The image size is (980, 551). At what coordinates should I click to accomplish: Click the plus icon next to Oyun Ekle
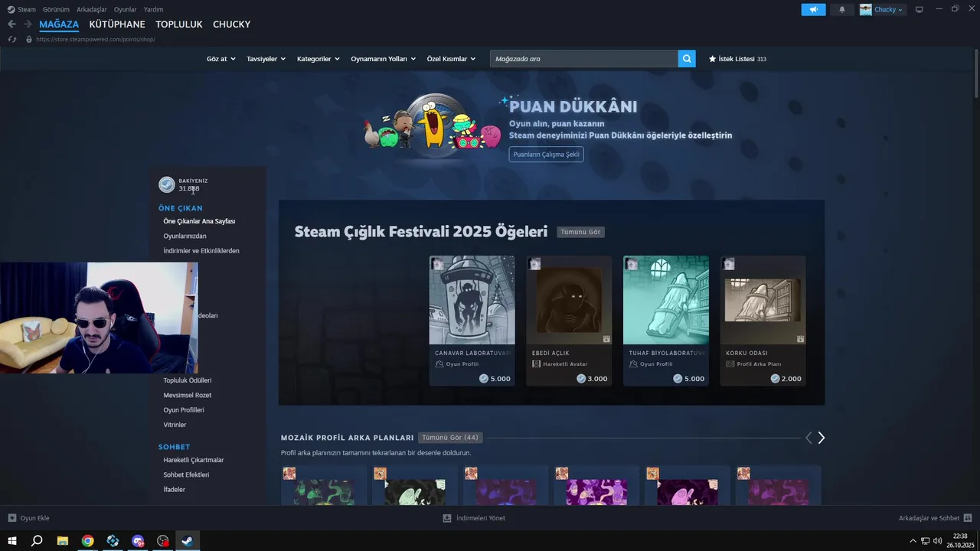[11, 518]
